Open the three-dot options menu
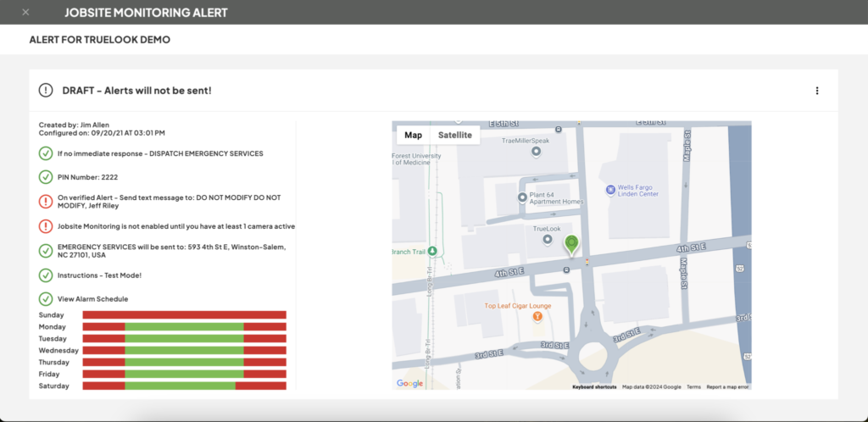Image resolution: width=868 pixels, height=422 pixels. point(817,91)
